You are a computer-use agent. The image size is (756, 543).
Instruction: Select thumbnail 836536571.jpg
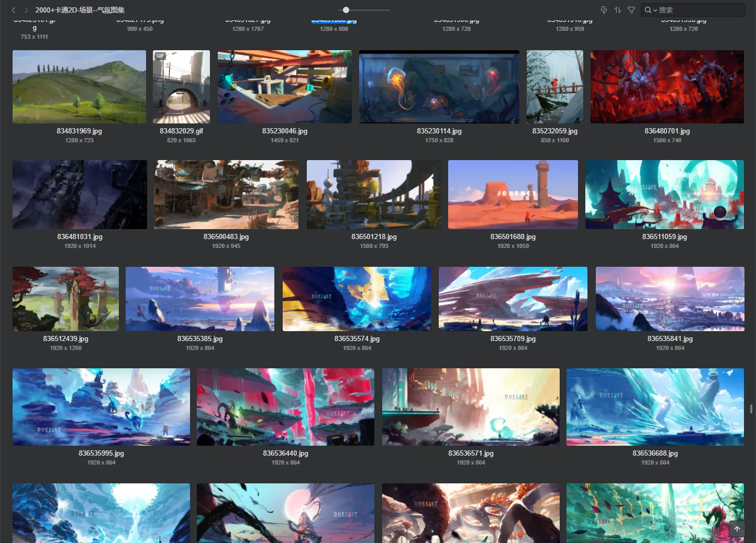(471, 407)
